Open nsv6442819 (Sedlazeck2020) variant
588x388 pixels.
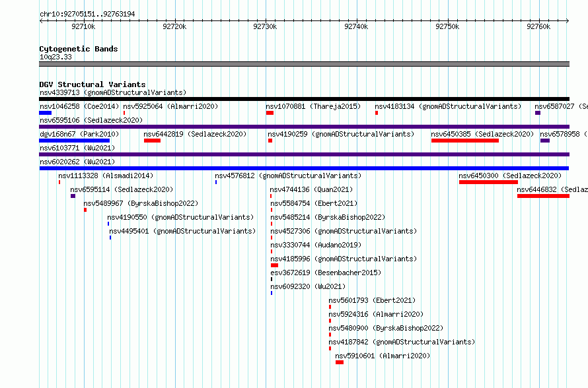click(x=195, y=134)
